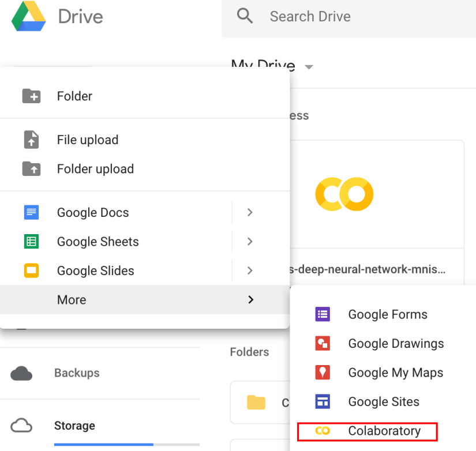Expand the Google Slides submenu arrow

(250, 270)
